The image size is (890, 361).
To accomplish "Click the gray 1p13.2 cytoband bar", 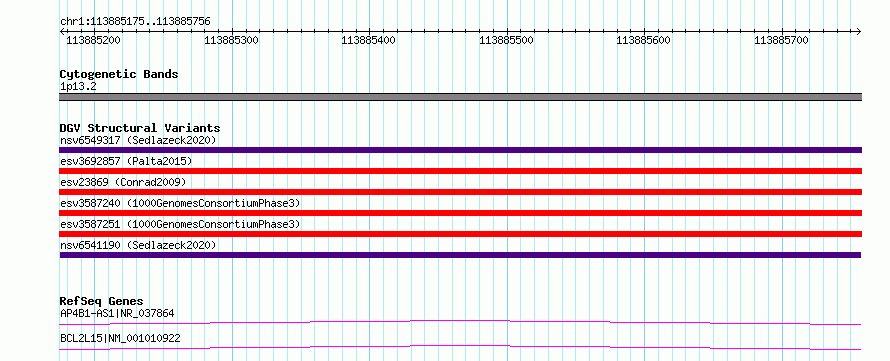I will point(460,97).
